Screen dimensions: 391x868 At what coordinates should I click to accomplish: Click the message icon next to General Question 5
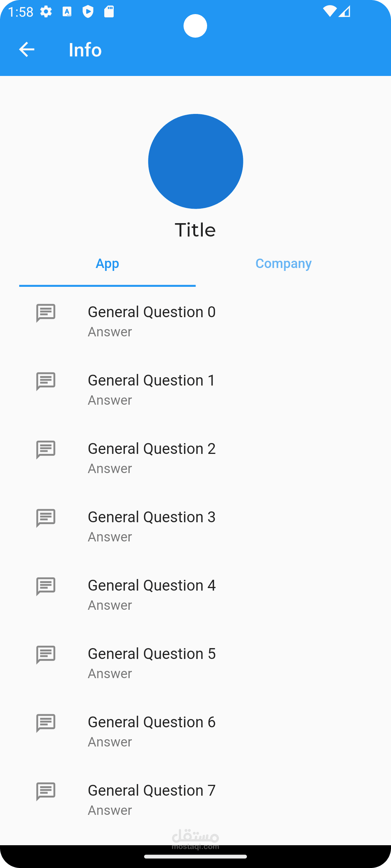click(x=46, y=655)
